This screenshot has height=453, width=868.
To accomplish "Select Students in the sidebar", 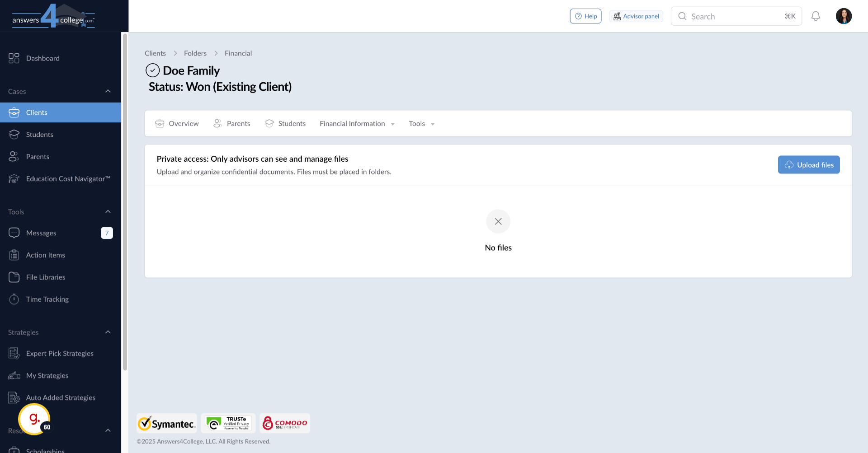I will coord(39,134).
